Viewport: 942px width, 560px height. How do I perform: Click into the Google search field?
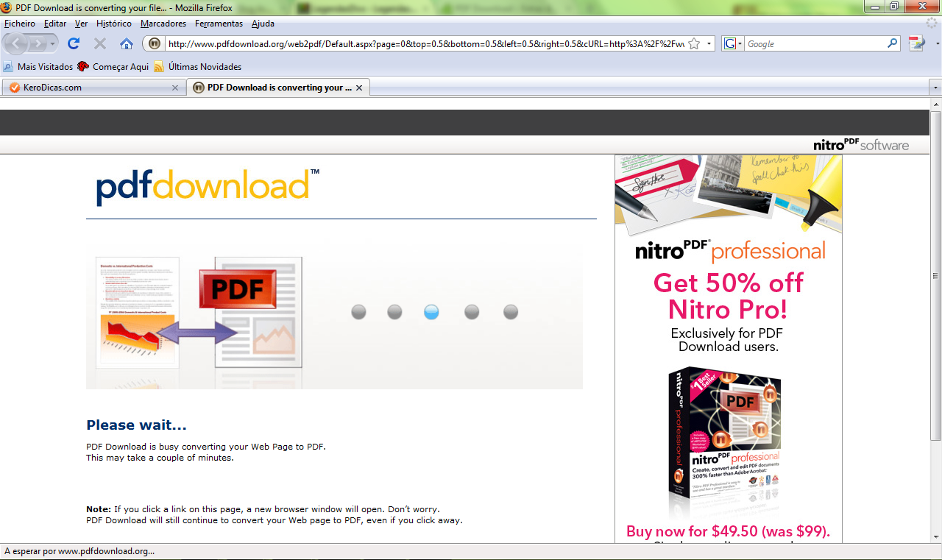click(x=815, y=44)
